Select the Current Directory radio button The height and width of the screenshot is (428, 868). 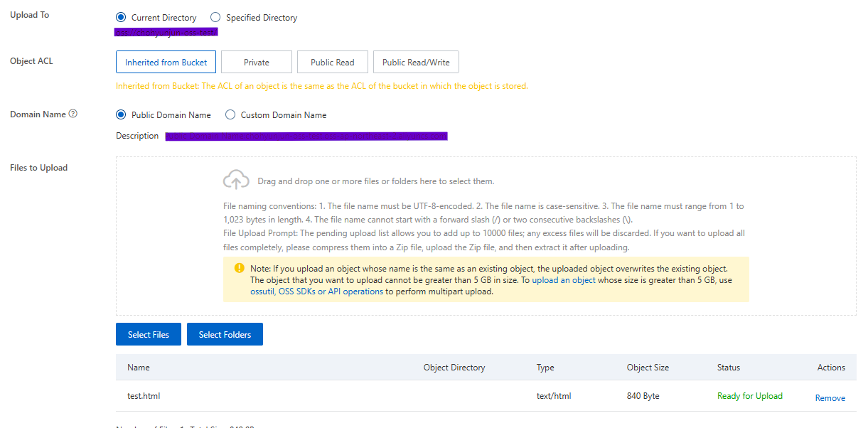pyautogui.click(x=120, y=17)
